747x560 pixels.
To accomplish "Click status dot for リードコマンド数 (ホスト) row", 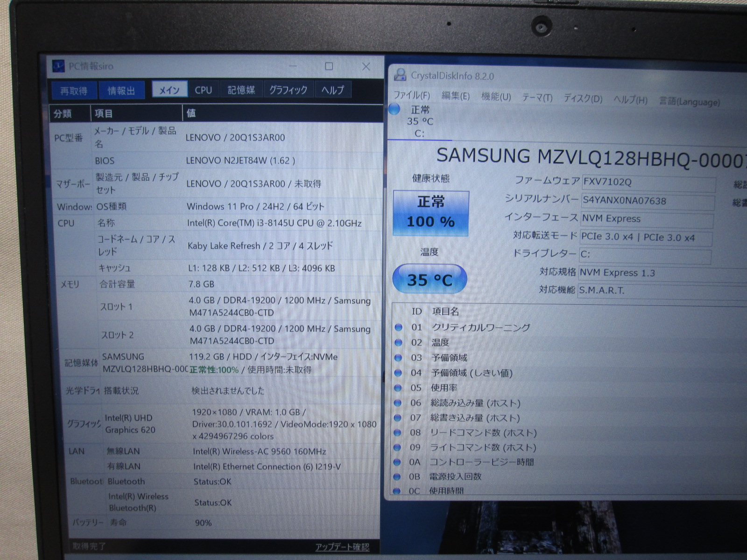I will coord(397,433).
